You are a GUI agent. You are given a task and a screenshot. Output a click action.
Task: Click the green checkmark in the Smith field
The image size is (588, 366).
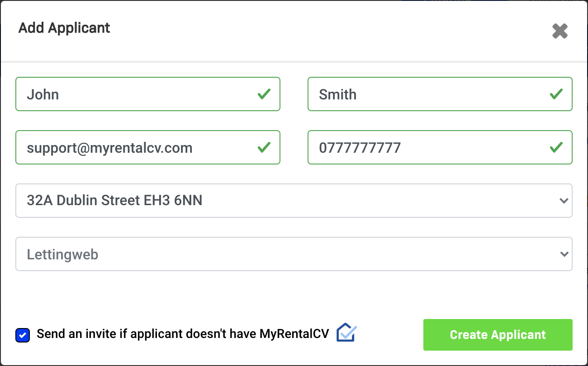(x=556, y=94)
